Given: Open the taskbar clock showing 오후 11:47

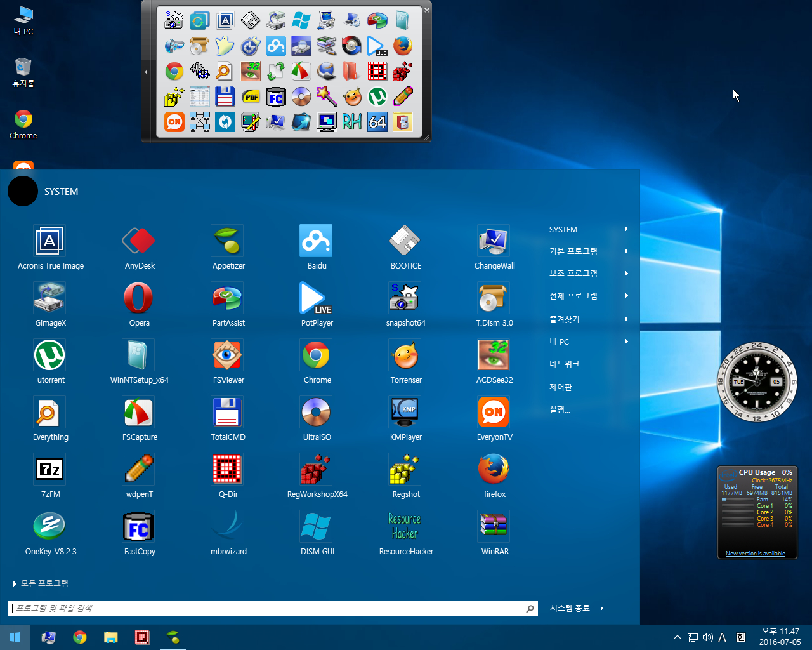Looking at the screenshot, I should point(780,637).
